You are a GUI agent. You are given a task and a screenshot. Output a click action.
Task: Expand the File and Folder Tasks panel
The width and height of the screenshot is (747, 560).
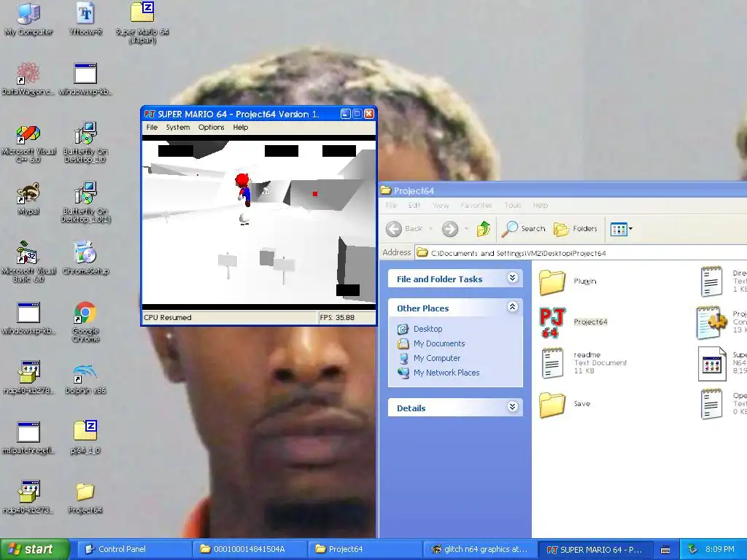coord(513,278)
